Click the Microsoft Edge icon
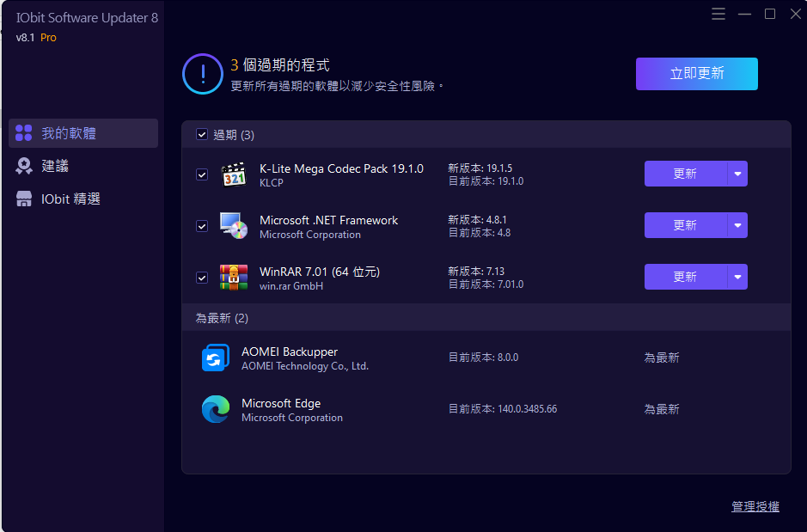The image size is (807, 532). (216, 409)
